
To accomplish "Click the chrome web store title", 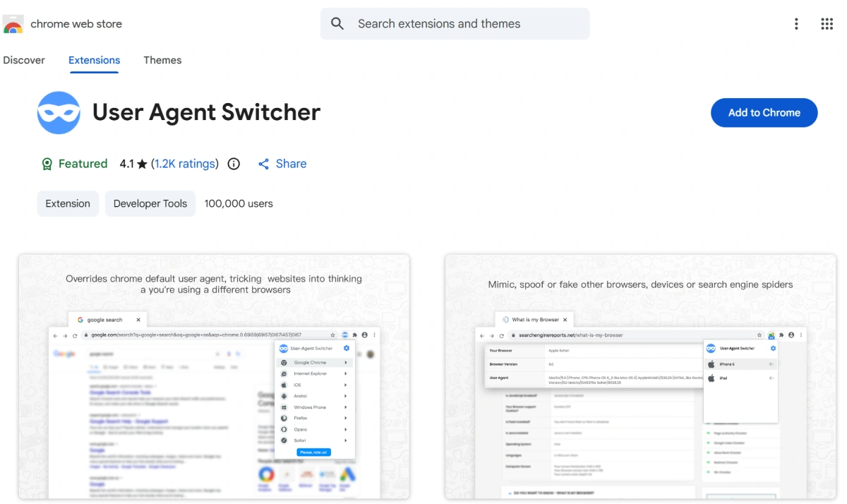I will pyautogui.click(x=76, y=24).
